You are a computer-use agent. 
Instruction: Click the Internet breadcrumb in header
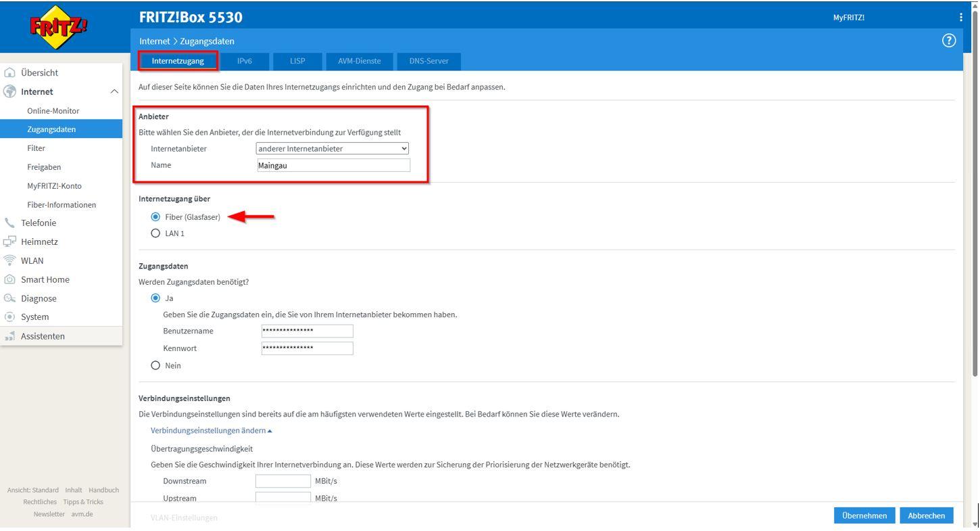tap(156, 41)
